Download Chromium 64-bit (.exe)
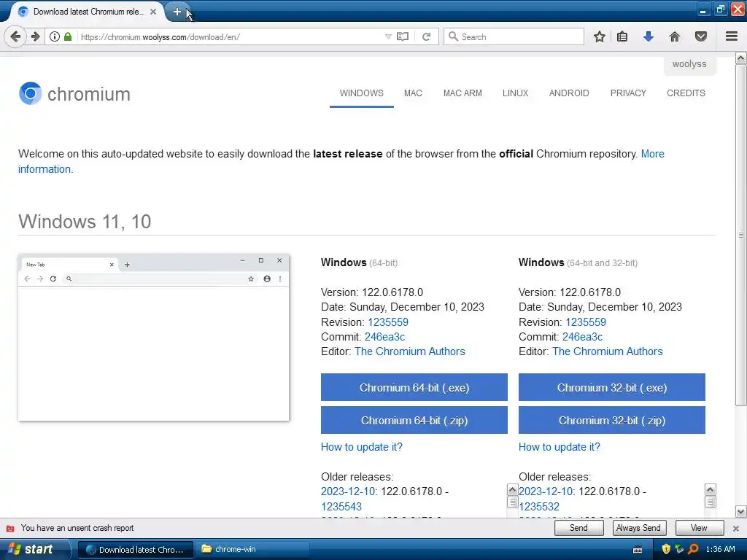Viewport: 747px width, 560px height. click(x=414, y=388)
